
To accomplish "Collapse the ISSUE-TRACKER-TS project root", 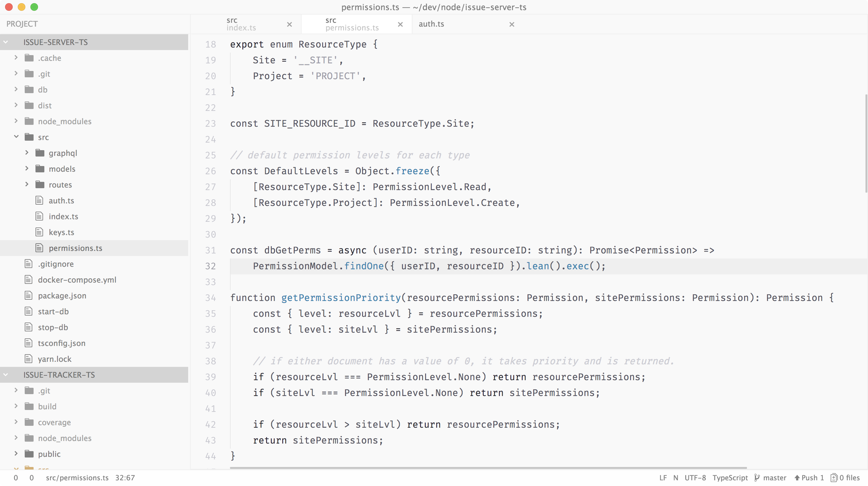I will tap(6, 374).
